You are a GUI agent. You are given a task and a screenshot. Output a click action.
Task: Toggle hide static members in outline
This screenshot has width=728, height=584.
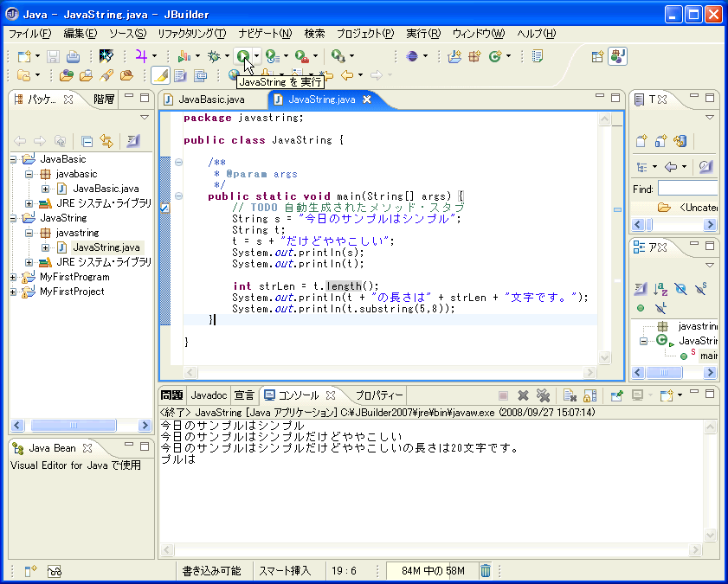(702, 289)
